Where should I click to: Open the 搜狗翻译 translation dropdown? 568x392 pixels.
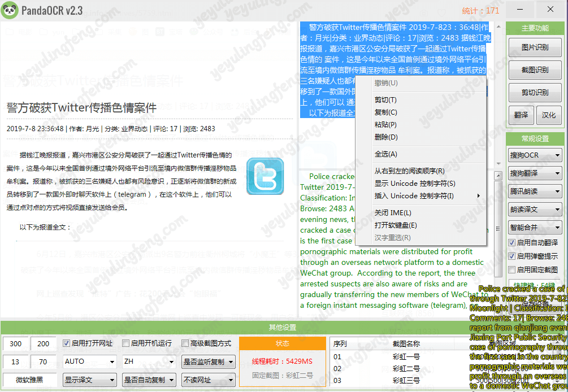pos(535,173)
